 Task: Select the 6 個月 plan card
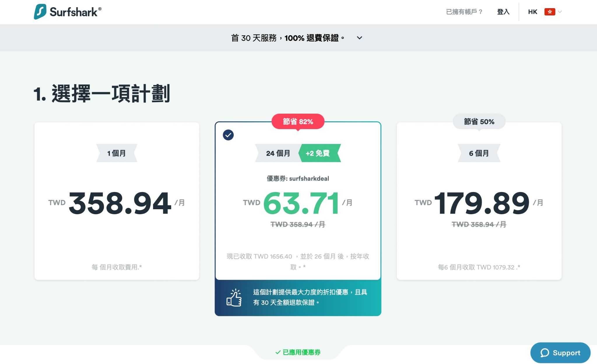tap(479, 201)
